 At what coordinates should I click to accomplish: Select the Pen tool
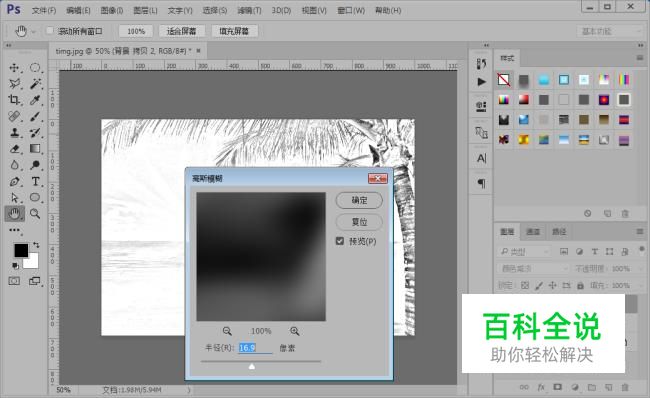14,181
